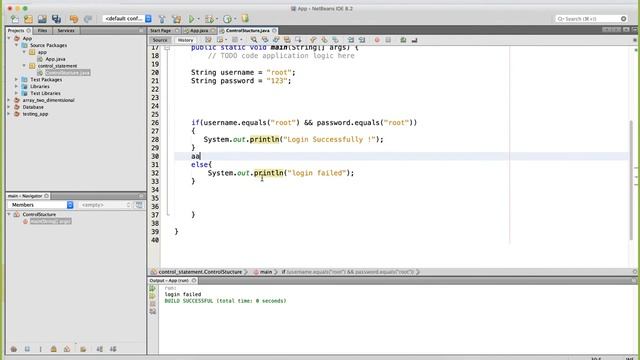640x360 pixels.
Task: Click the Previous Bookmark editor icon
Action: pyautogui.click(x=313, y=40)
